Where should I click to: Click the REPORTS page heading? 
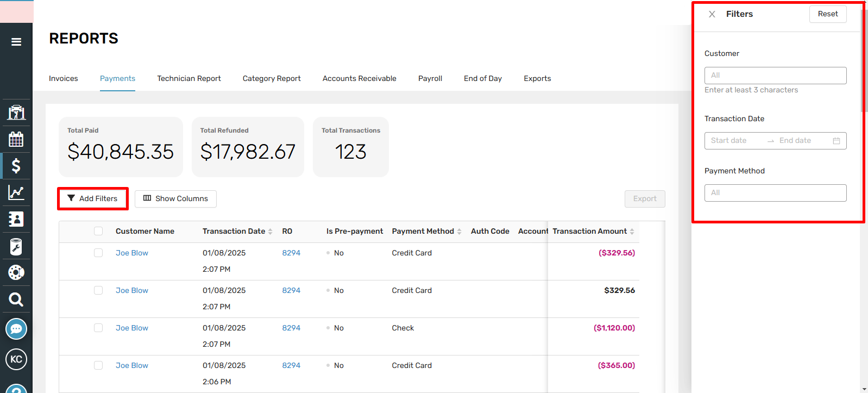click(x=84, y=39)
